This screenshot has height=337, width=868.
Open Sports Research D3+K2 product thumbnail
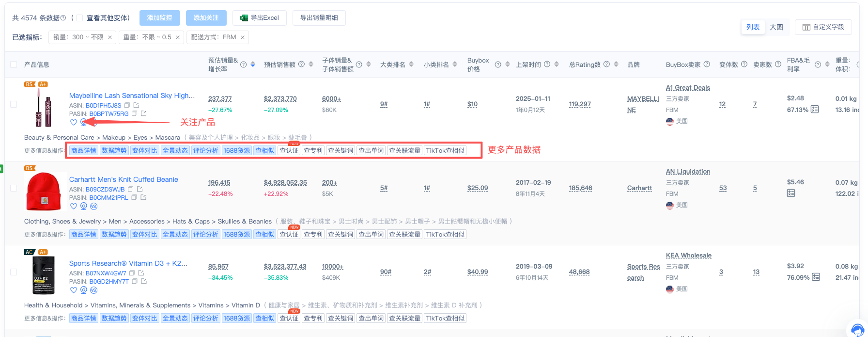[44, 275]
